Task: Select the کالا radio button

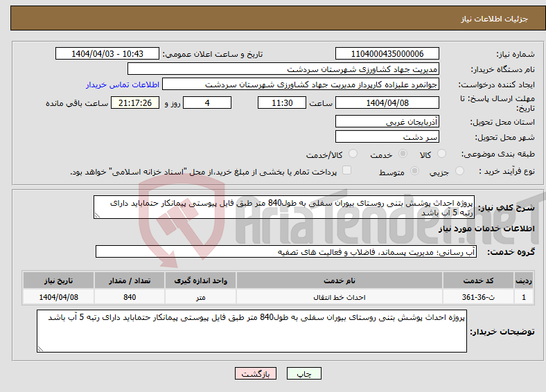Action: coord(441,154)
